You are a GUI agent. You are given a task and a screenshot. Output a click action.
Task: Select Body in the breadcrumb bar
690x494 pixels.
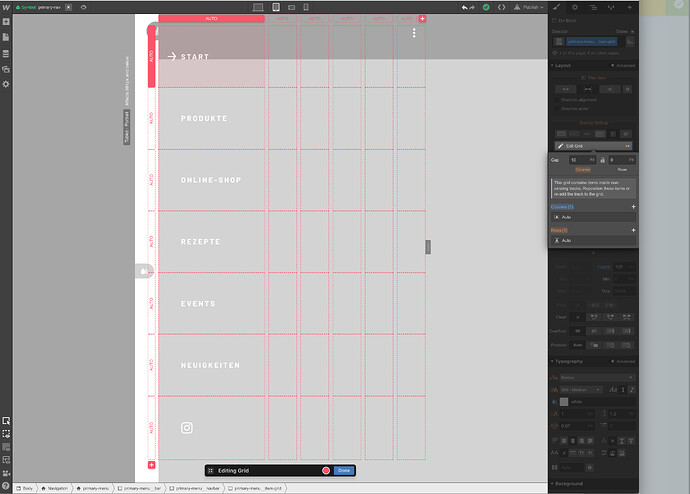tap(25, 488)
